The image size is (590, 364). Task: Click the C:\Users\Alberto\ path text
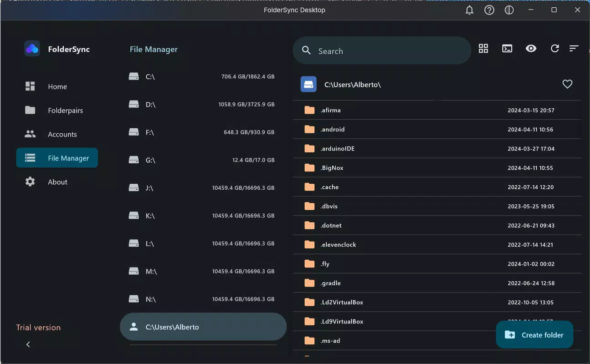pyautogui.click(x=352, y=85)
